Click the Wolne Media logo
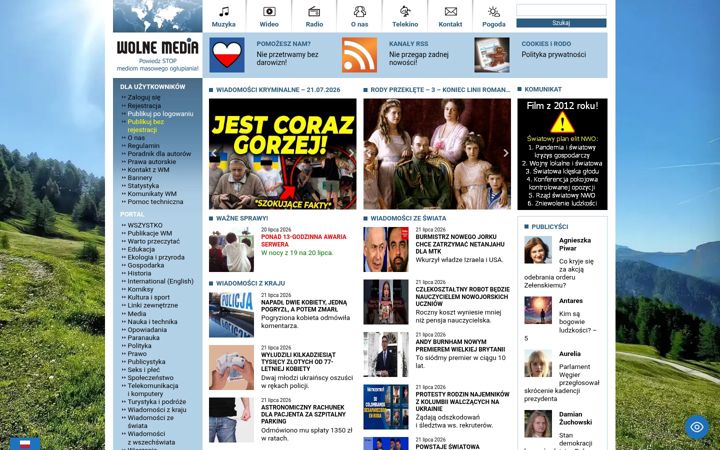Image resolution: width=720 pixels, height=450 pixels. pos(158,47)
